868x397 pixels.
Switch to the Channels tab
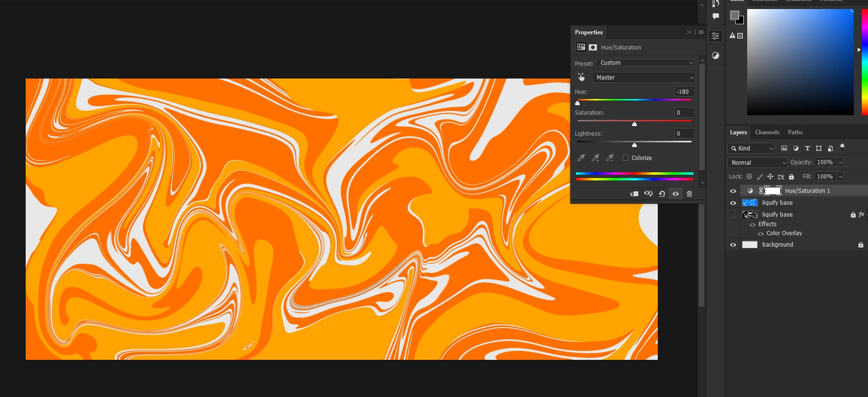click(767, 132)
